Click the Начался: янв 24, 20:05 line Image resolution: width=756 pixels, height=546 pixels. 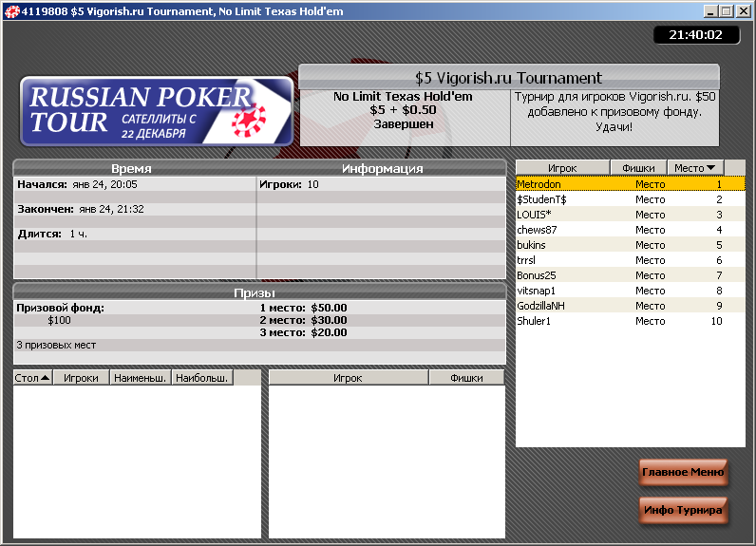point(77,184)
